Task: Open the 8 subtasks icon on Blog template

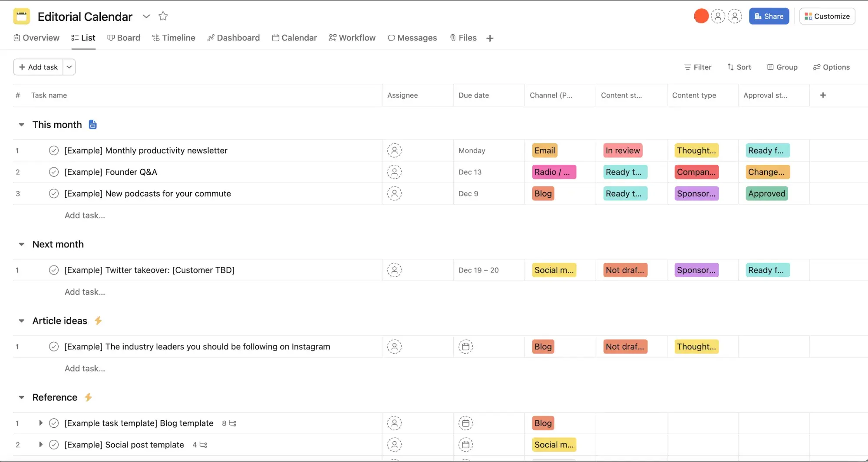Action: pyautogui.click(x=229, y=423)
